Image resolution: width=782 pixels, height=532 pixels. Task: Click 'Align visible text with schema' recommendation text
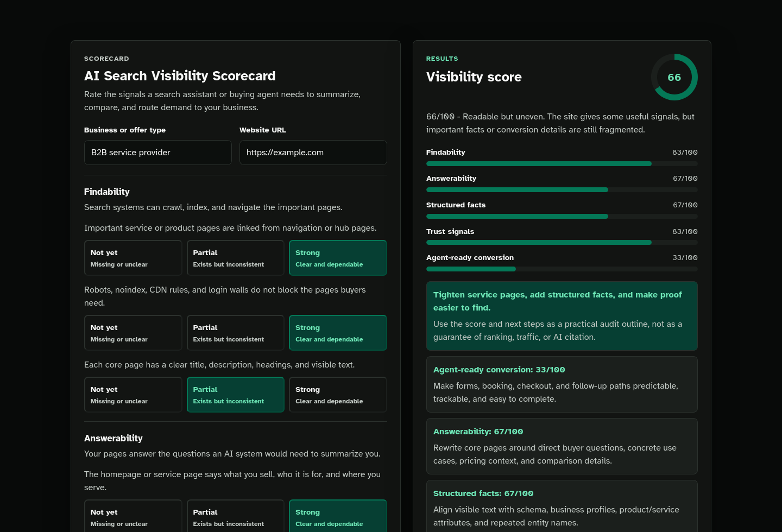(x=557, y=516)
